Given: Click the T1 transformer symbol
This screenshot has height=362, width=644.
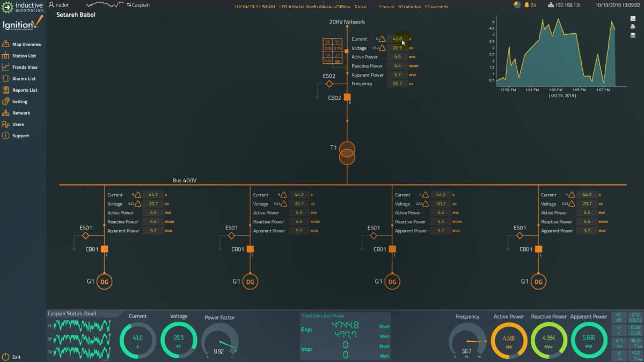Looking at the screenshot, I should (347, 153).
